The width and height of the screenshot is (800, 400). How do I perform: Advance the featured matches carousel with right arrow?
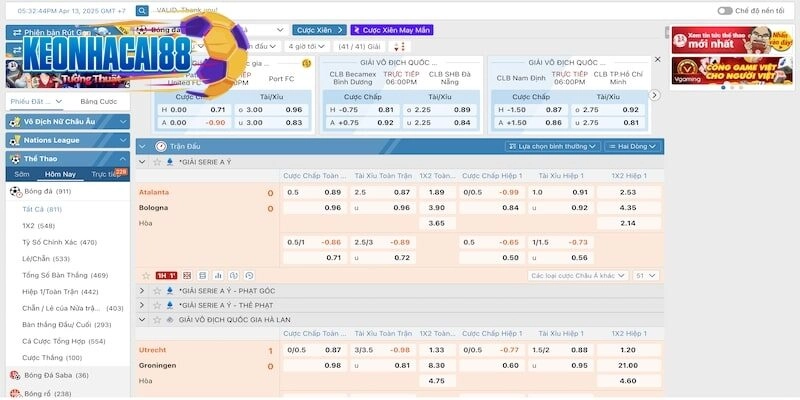(655, 95)
